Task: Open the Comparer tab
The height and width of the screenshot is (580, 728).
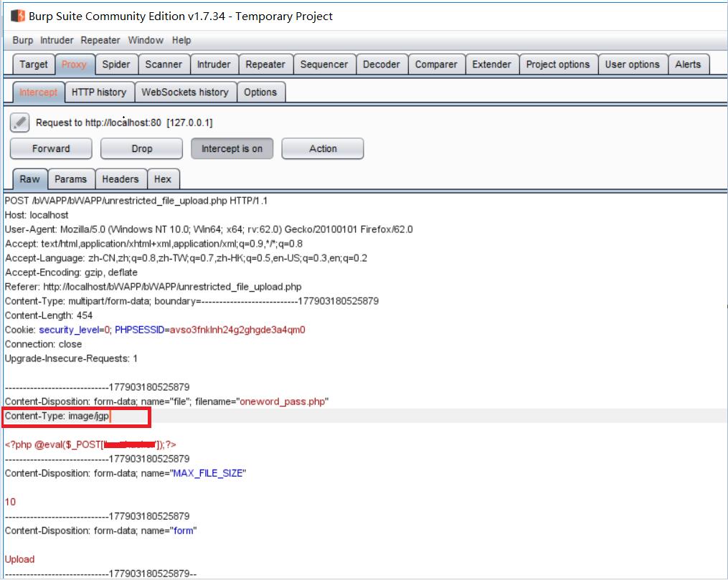Action: 436,65
